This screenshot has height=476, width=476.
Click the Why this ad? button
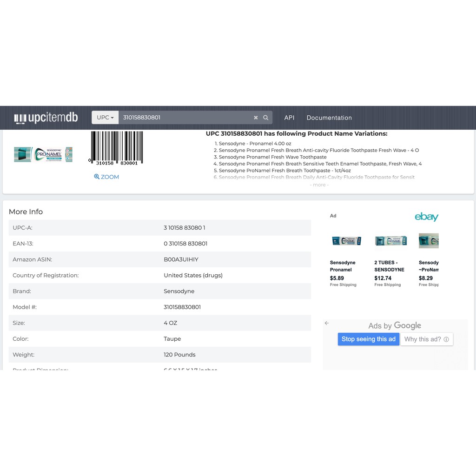click(x=423, y=339)
